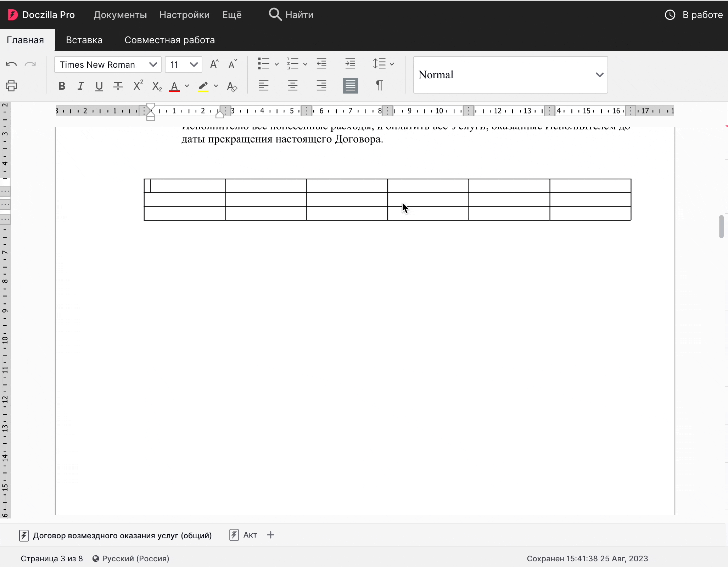Image resolution: width=728 pixels, height=567 pixels.
Task: Add a new document with plus button
Action: (271, 535)
